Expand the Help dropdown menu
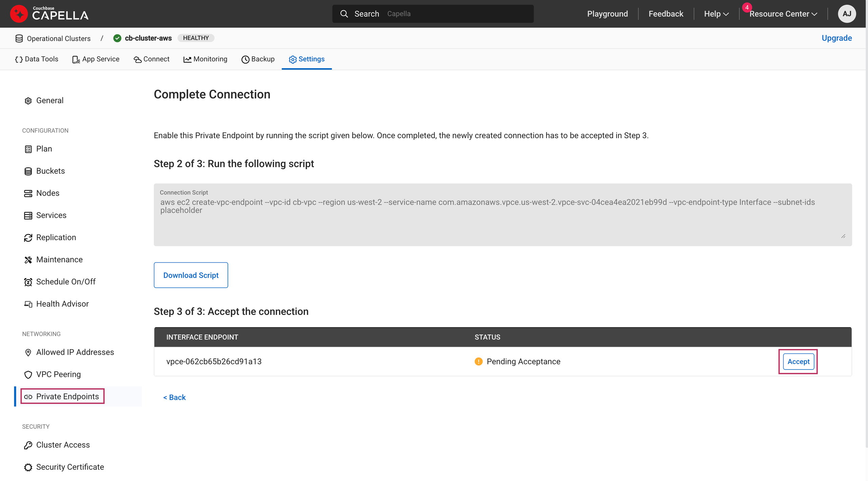The image size is (868, 481). pyautogui.click(x=716, y=14)
